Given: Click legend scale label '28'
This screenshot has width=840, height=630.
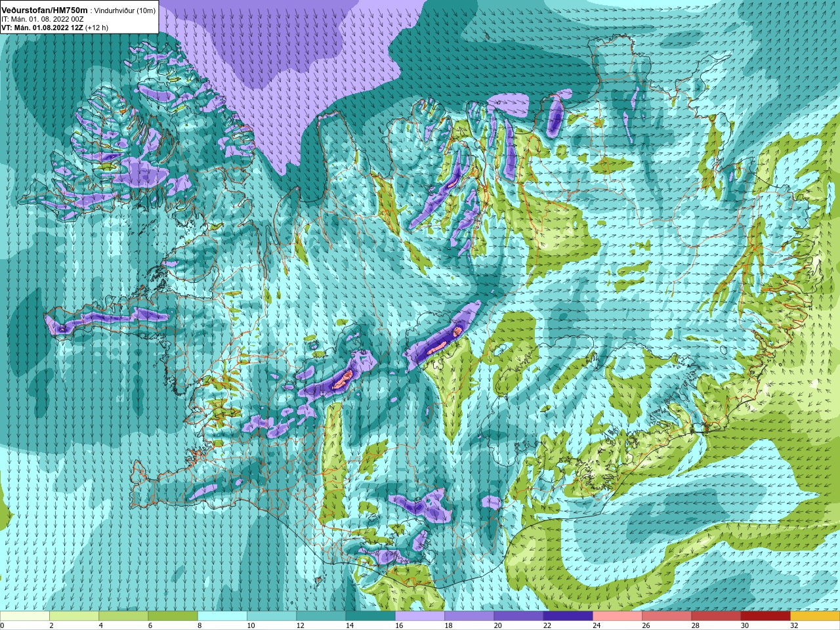Looking at the screenshot, I should [x=694, y=625].
